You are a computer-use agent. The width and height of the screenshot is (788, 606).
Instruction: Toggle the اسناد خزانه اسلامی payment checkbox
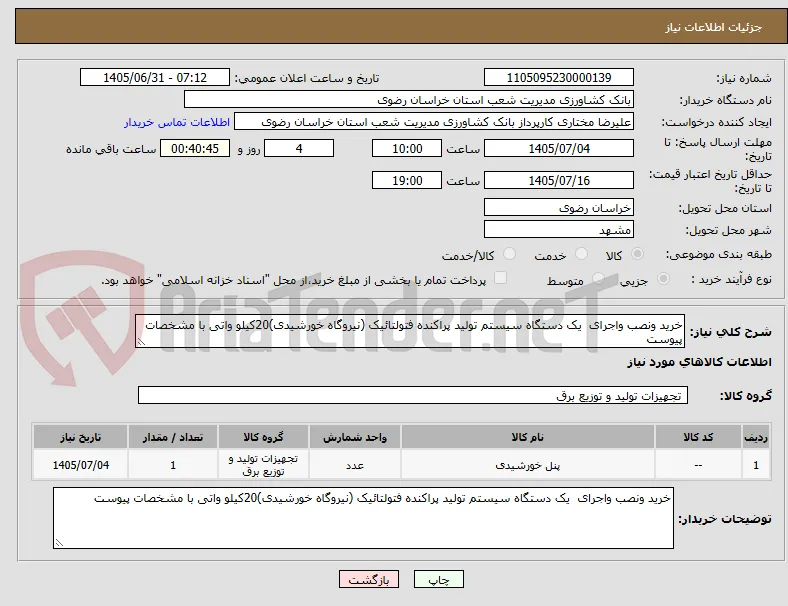coord(501,278)
